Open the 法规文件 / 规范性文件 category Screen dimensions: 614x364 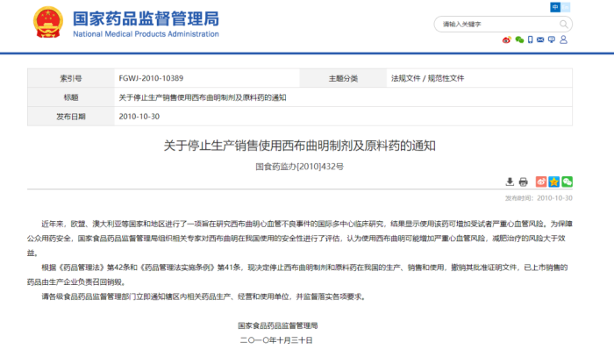427,78
